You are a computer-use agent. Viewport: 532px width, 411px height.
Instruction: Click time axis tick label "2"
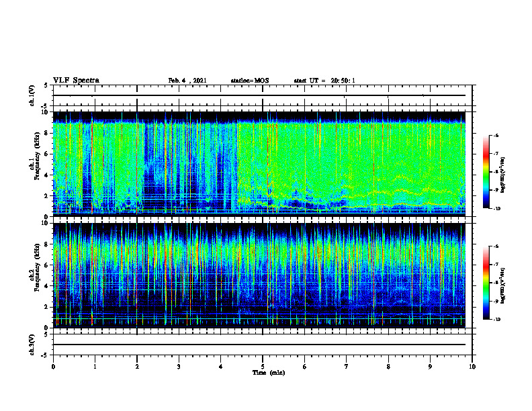pyautogui.click(x=137, y=367)
